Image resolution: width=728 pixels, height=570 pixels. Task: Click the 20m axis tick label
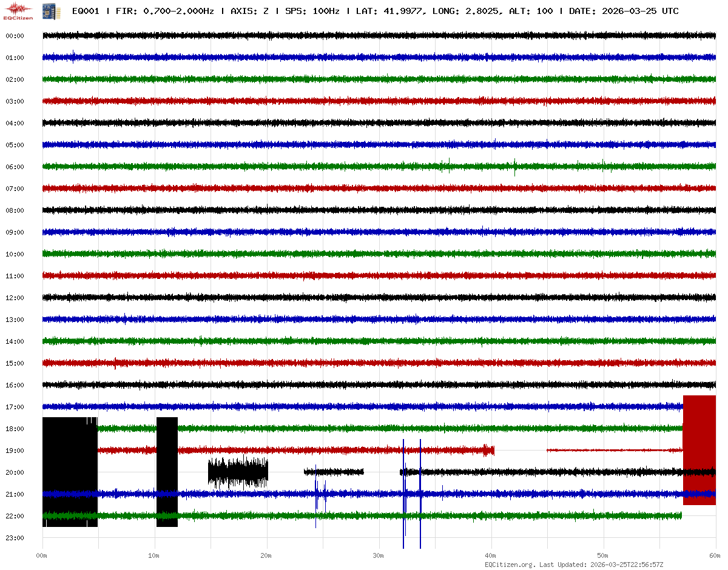pyautogui.click(x=266, y=555)
